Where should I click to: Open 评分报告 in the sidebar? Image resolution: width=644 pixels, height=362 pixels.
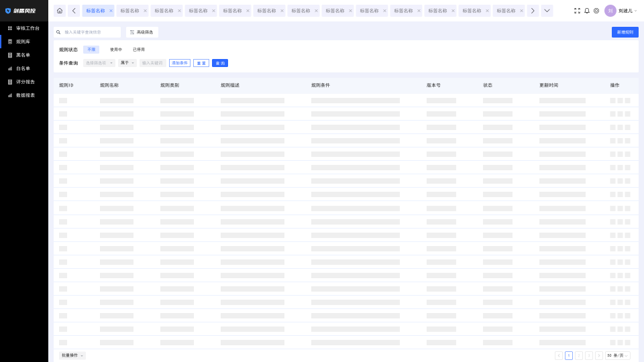coord(24,82)
